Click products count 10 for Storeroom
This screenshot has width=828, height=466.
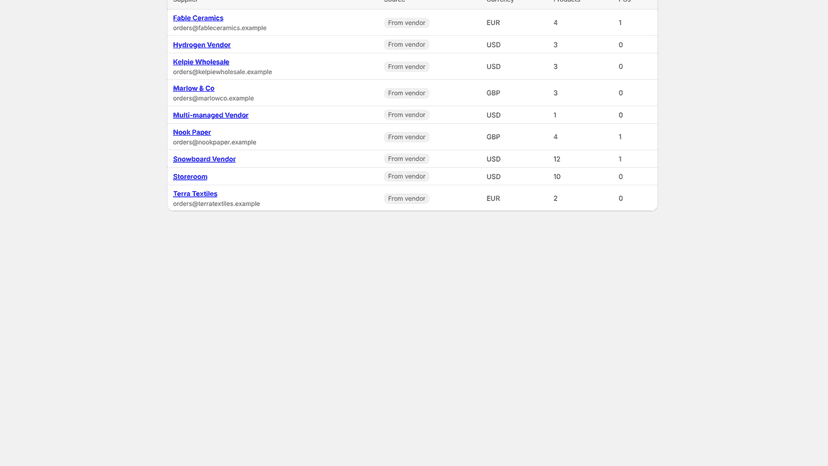click(x=557, y=176)
